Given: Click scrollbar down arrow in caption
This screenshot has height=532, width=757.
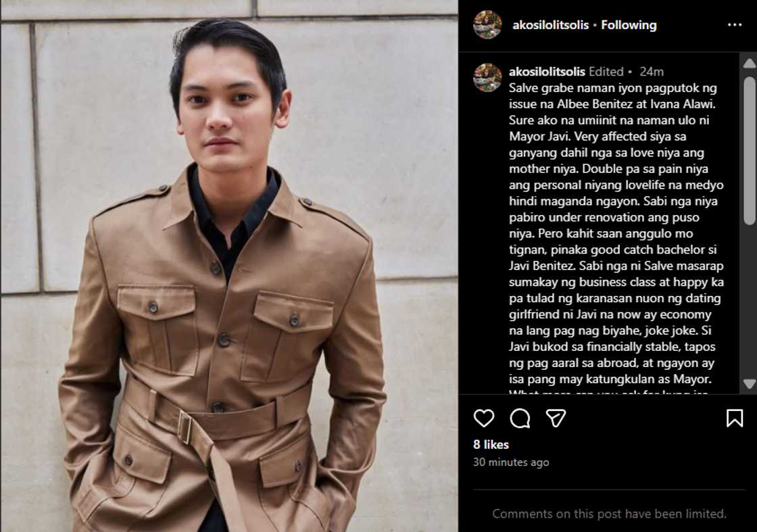Looking at the screenshot, I should (750, 384).
